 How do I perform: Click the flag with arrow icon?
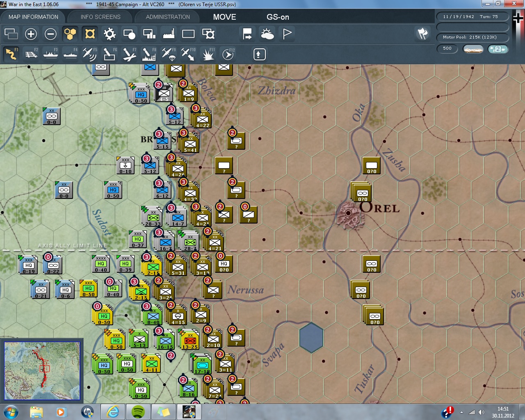247,34
